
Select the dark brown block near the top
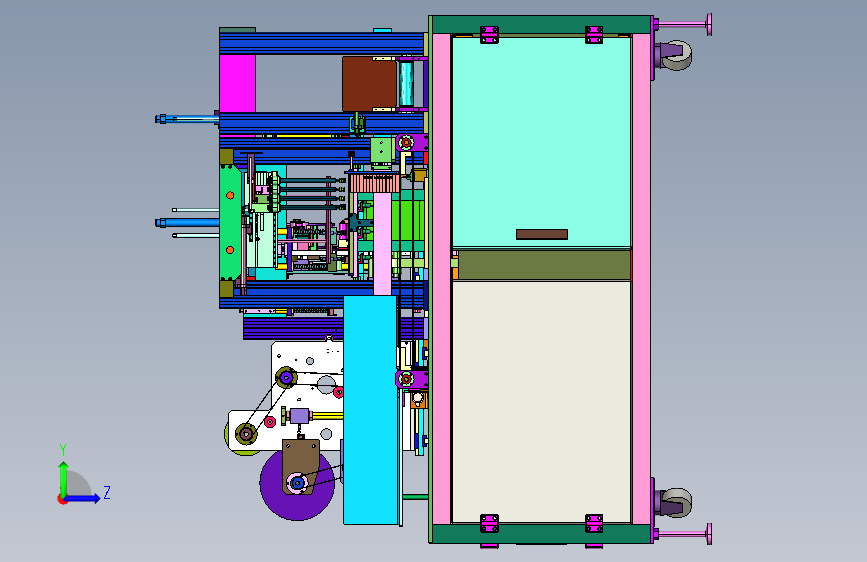(x=369, y=84)
